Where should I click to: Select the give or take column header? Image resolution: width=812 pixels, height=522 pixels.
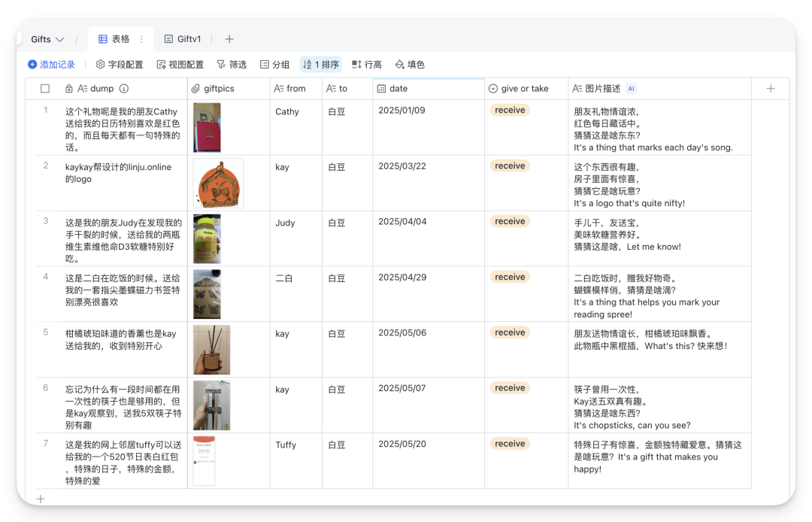tap(526, 89)
